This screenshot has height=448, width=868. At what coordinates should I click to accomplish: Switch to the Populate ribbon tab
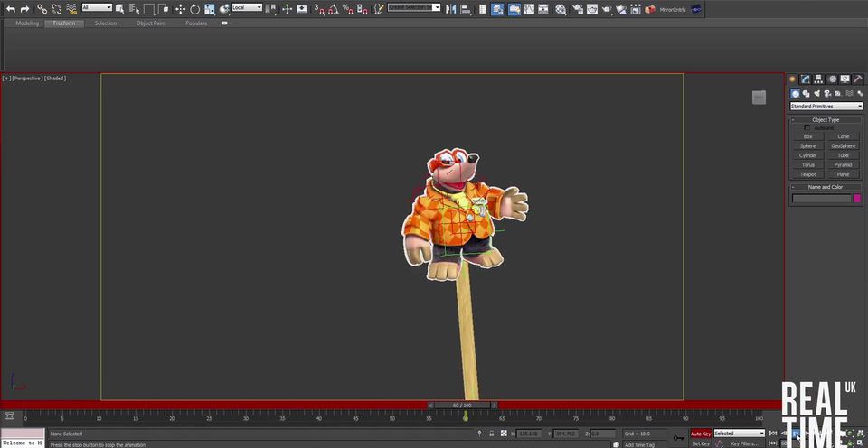(196, 23)
